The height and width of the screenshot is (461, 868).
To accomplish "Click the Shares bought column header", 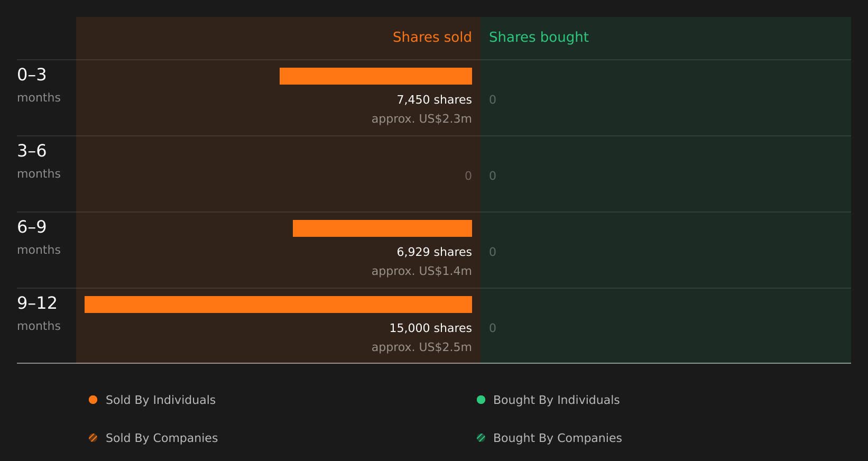I will (539, 37).
